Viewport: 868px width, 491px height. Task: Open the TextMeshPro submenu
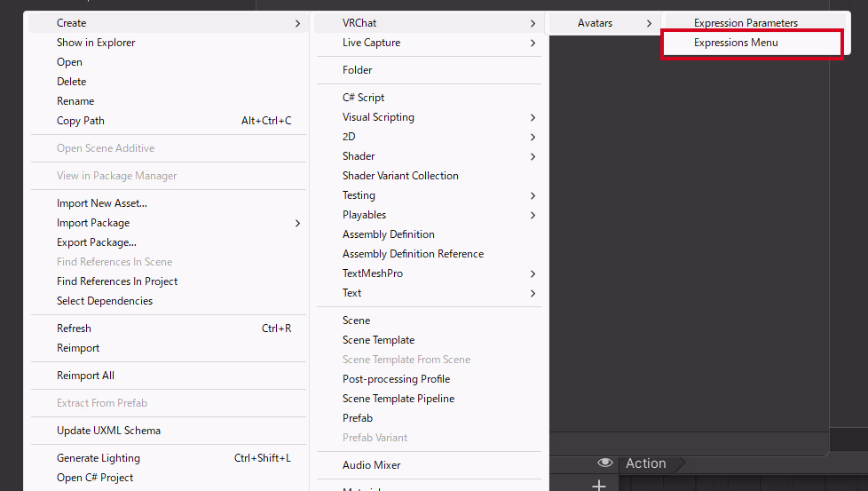(429, 273)
